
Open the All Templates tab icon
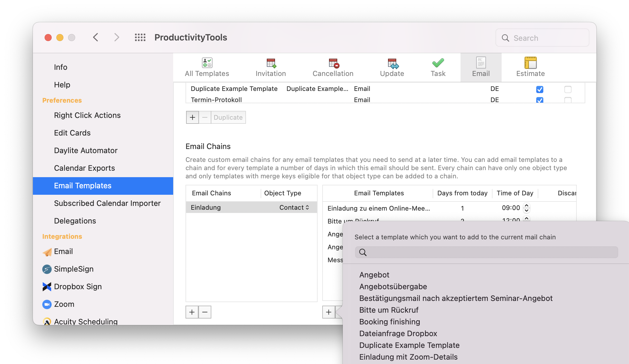click(207, 63)
